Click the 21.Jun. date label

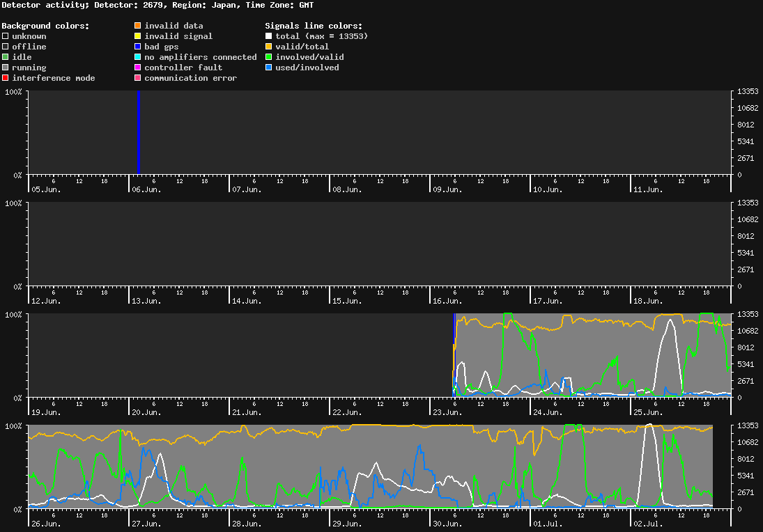(247, 412)
